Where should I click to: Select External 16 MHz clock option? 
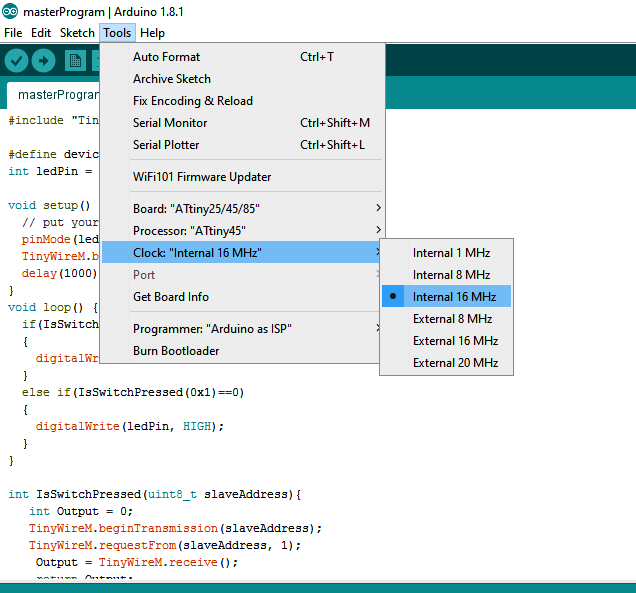click(446, 341)
